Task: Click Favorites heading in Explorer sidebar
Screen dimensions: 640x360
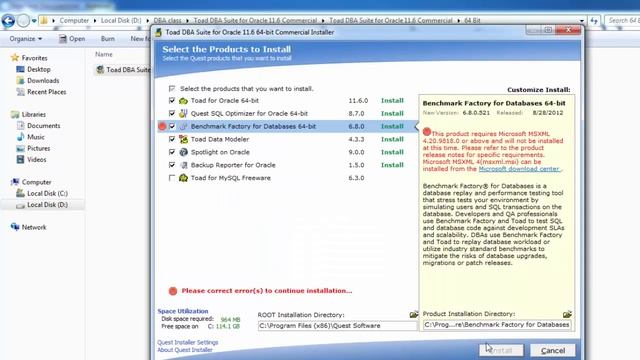Action: 34,58
